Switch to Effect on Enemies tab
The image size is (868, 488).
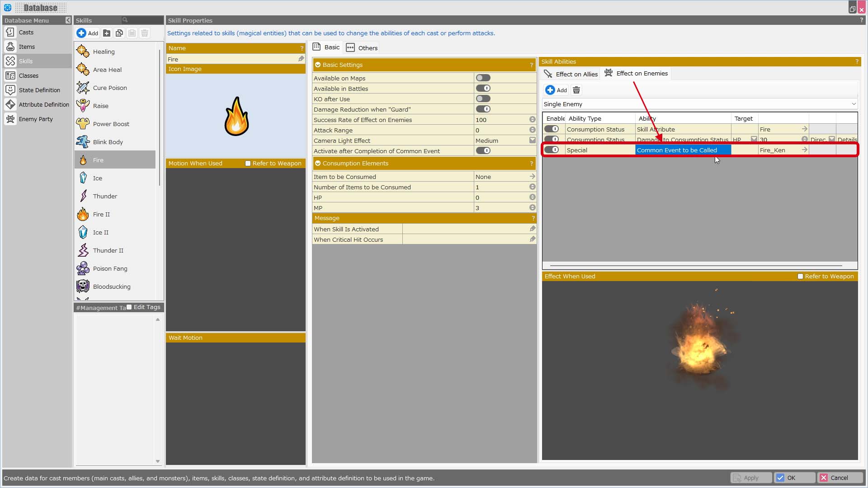pos(636,73)
